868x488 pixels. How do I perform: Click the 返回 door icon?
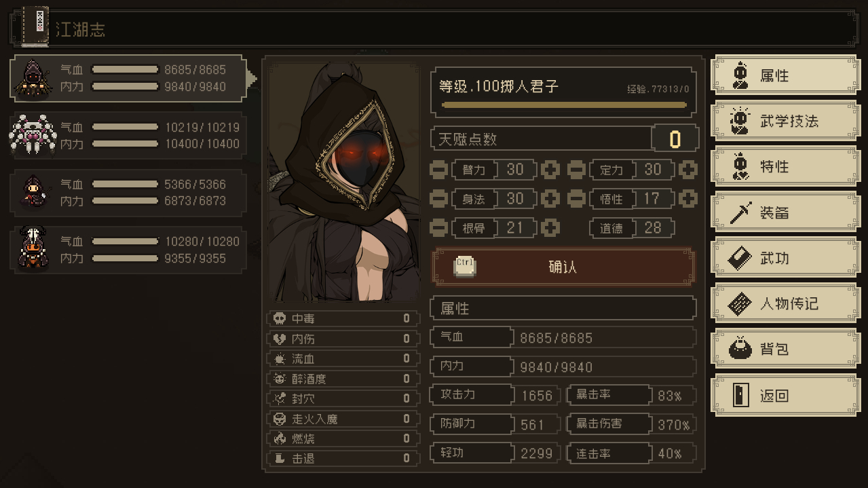coord(740,395)
